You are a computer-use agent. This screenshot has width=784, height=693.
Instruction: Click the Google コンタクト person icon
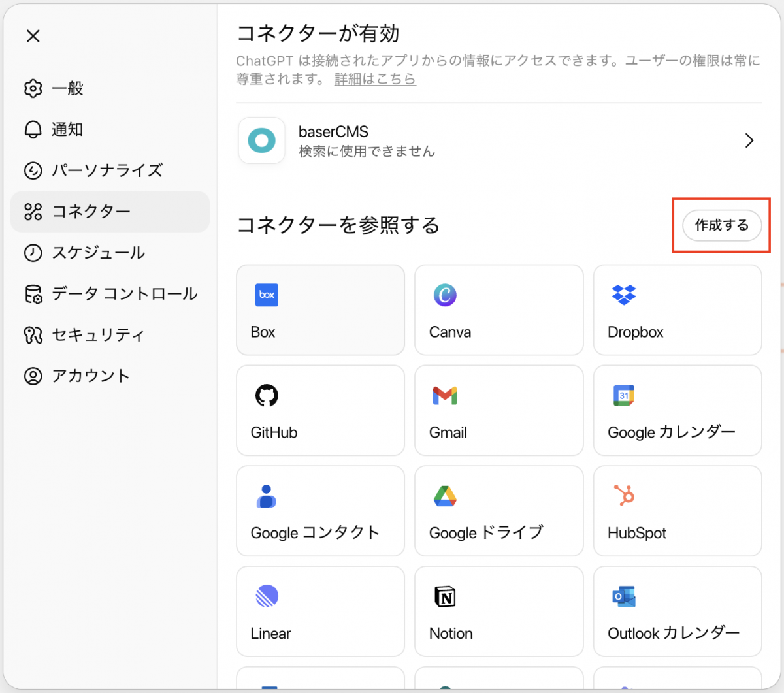[267, 496]
